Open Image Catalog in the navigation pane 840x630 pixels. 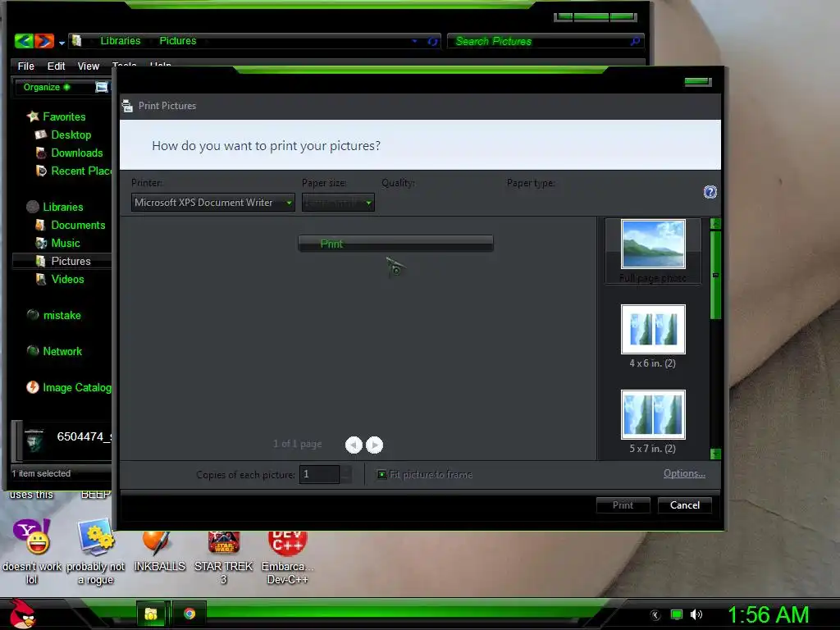point(76,387)
